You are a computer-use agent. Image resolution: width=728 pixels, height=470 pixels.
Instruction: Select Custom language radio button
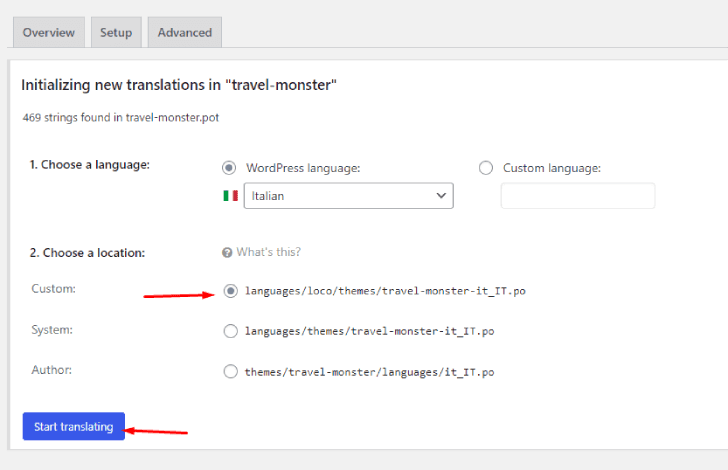point(486,168)
